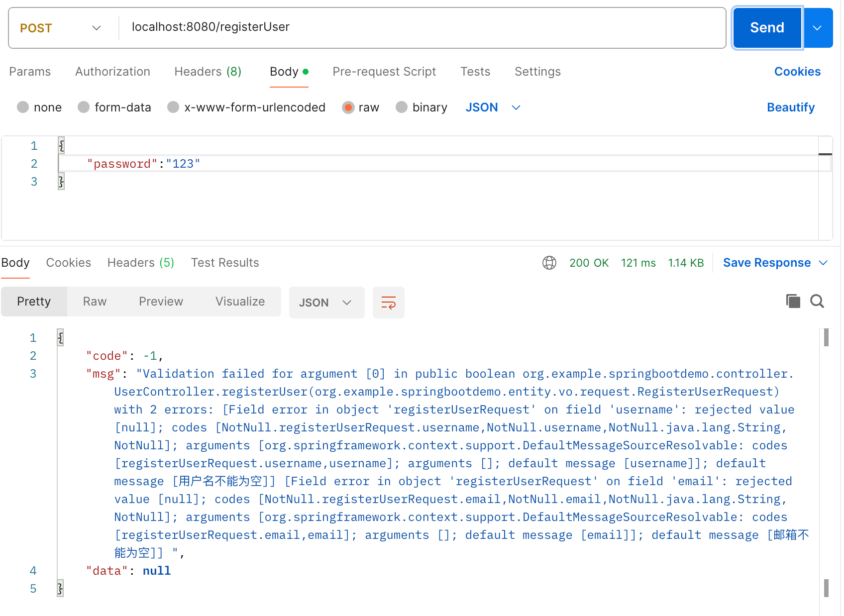
Task: Collapse response JSON at line 1 brace
Action: coord(60,338)
